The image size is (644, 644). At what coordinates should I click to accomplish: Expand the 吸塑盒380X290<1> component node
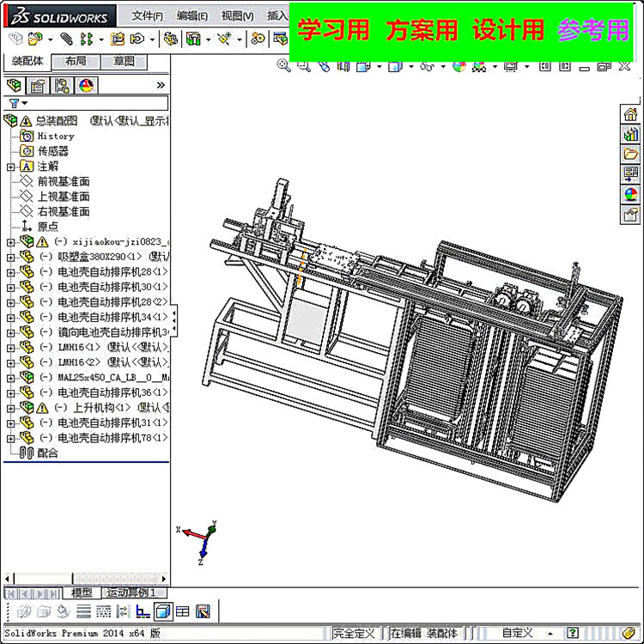point(10,258)
